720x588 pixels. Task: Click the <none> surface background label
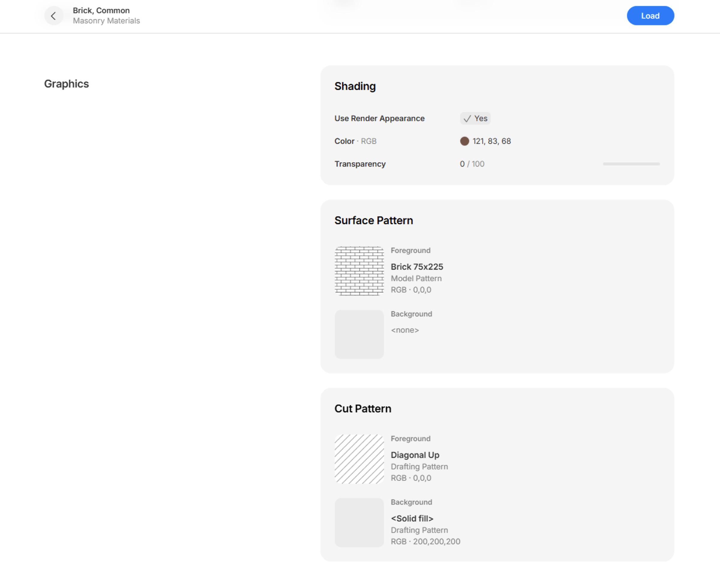coord(405,330)
